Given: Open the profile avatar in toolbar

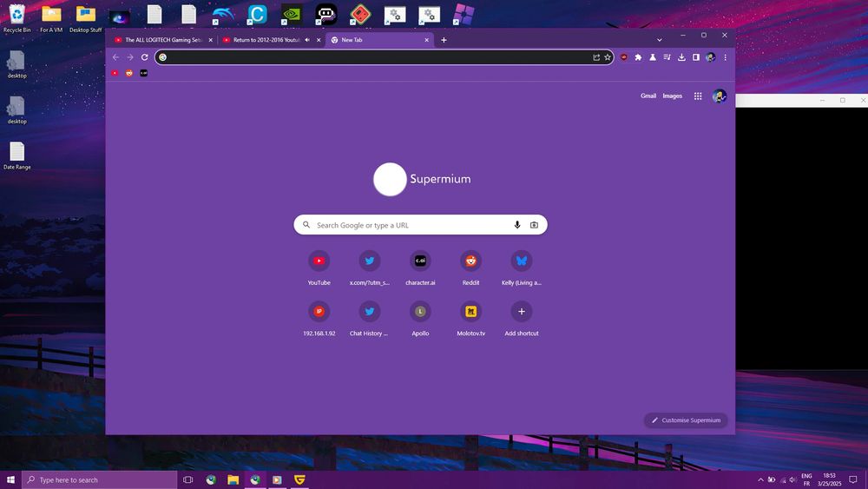Looking at the screenshot, I should pos(710,57).
